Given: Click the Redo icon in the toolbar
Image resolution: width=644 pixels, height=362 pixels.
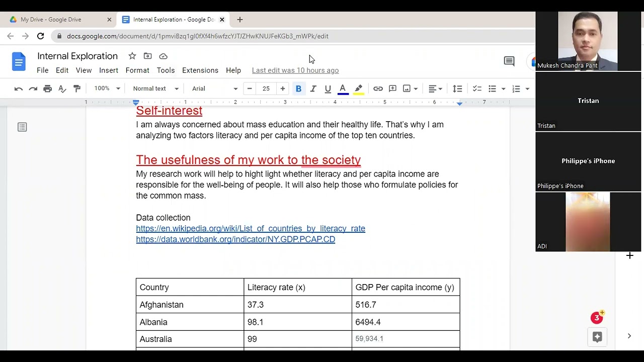Looking at the screenshot, I should pyautogui.click(x=33, y=88).
